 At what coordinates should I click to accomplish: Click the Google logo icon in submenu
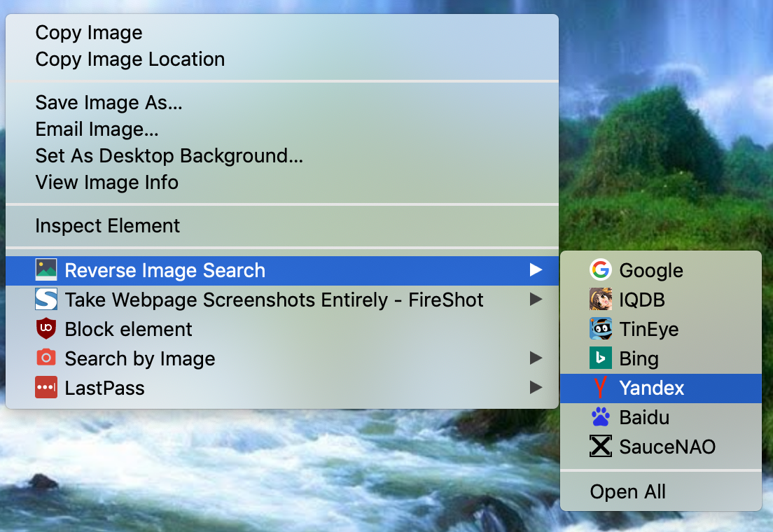(601, 270)
